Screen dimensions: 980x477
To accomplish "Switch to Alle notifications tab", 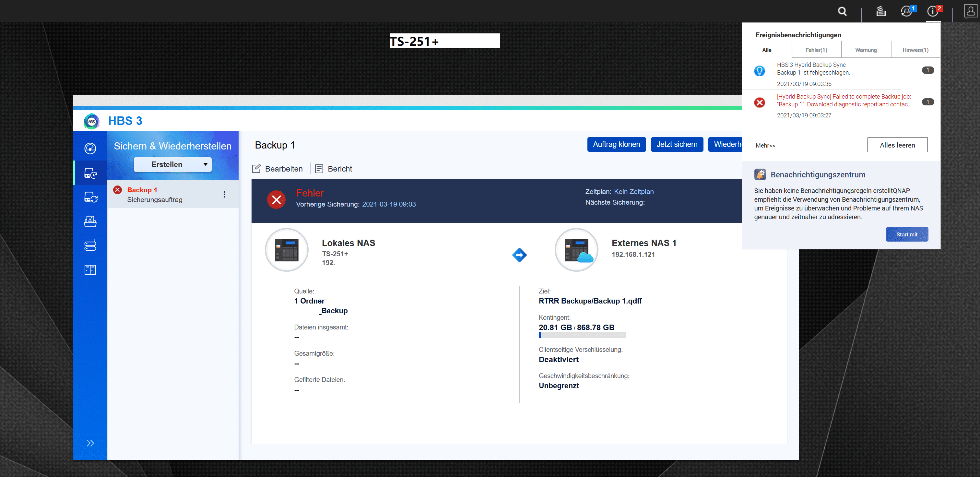I will tap(767, 50).
